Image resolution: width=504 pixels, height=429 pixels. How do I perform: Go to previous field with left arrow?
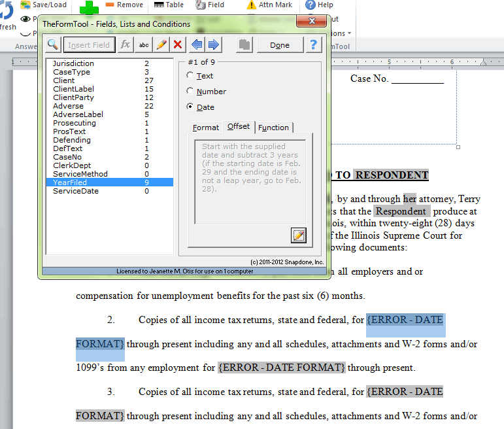click(196, 45)
